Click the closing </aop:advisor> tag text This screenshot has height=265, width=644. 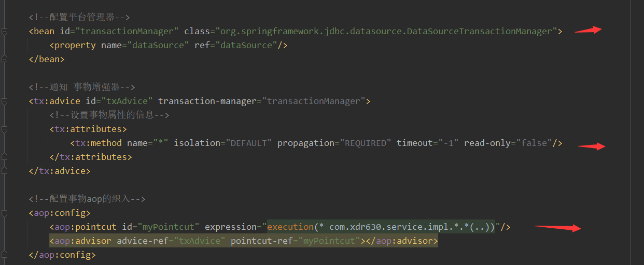tap(402, 241)
